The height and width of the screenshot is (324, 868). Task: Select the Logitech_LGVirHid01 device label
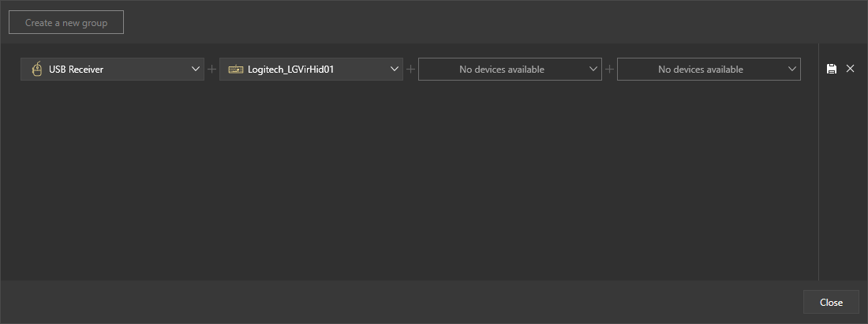pos(290,70)
